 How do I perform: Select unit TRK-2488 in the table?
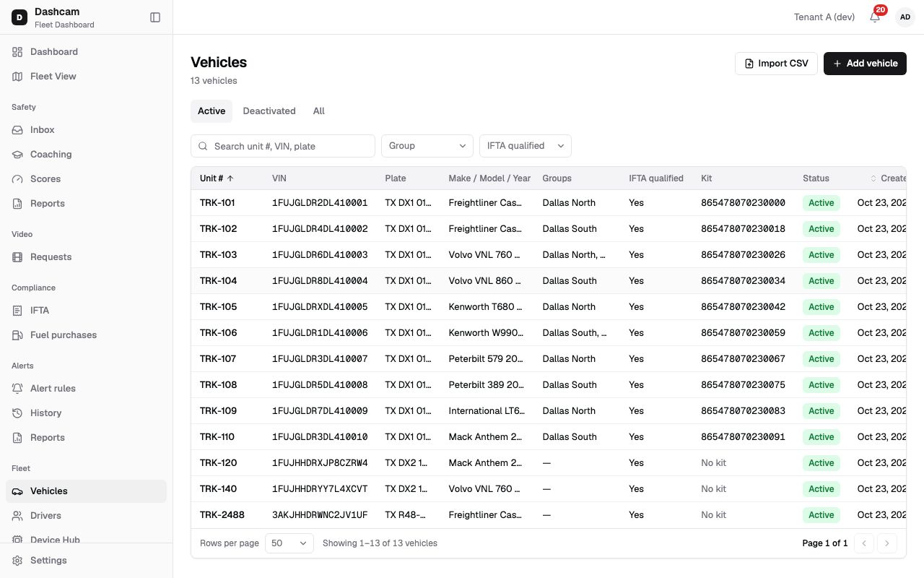click(x=222, y=515)
